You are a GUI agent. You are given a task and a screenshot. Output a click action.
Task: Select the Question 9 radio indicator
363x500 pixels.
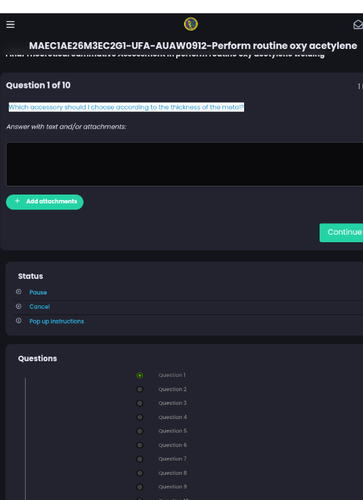pos(140,487)
